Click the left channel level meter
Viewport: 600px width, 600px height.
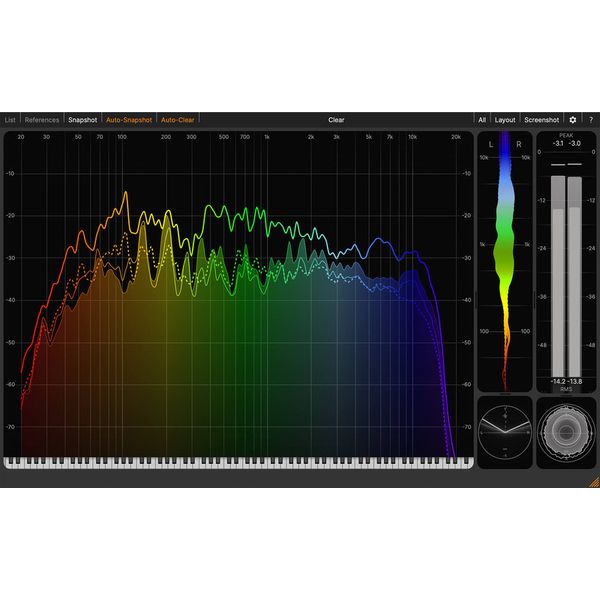click(558, 276)
